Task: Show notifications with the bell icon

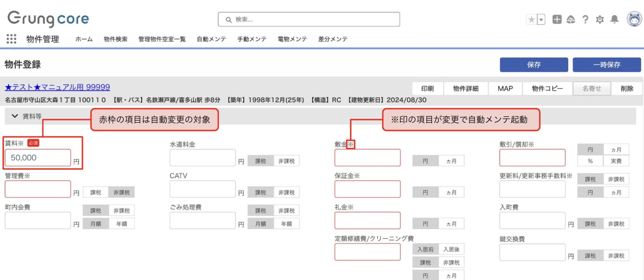Action: (614, 19)
